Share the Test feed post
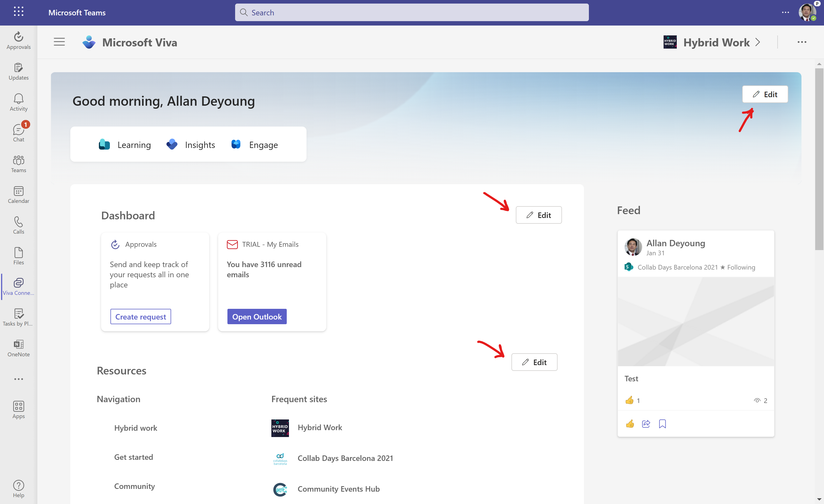 [x=646, y=424]
